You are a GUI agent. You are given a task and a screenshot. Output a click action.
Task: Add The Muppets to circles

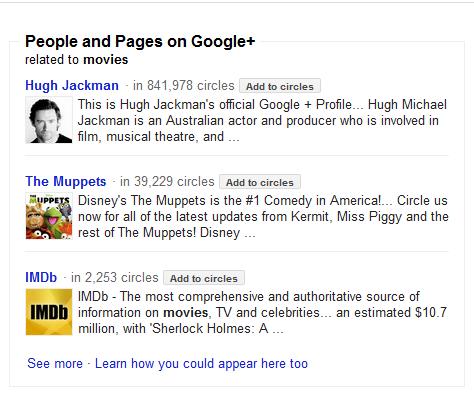pos(260,182)
